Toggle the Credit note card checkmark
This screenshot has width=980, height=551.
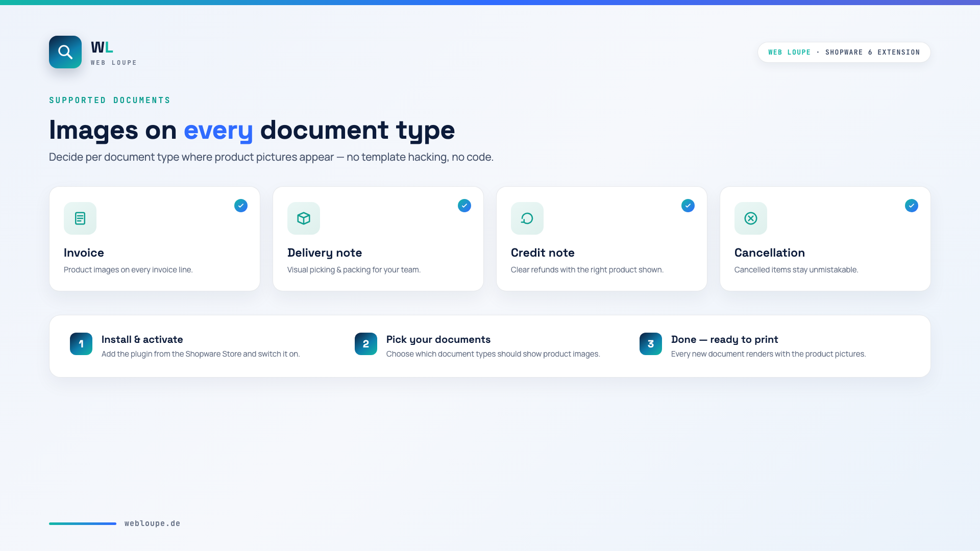coord(688,206)
